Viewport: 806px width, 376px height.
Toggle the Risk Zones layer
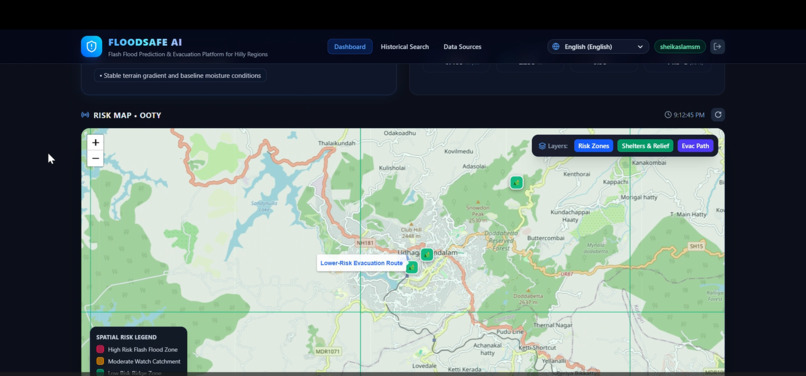tap(593, 146)
